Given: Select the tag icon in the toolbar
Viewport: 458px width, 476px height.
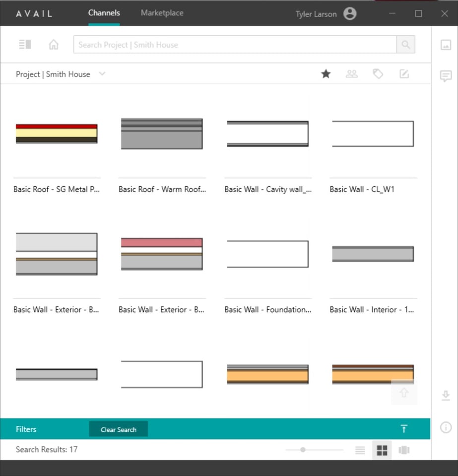Looking at the screenshot, I should pos(378,73).
